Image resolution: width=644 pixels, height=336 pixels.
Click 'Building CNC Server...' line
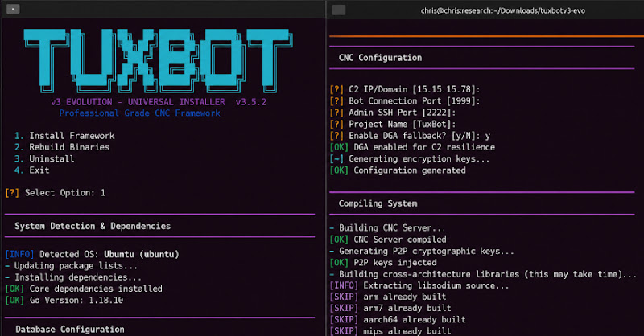point(388,228)
